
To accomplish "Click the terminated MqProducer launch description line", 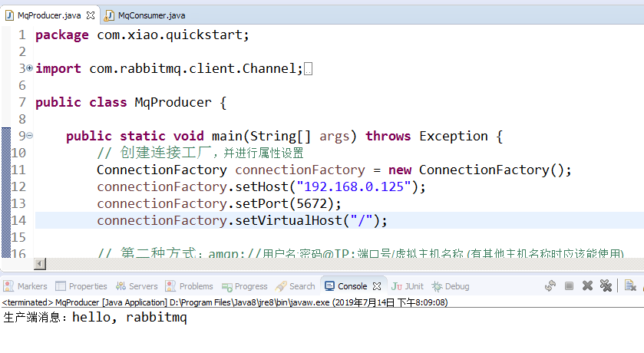I will [x=225, y=302].
